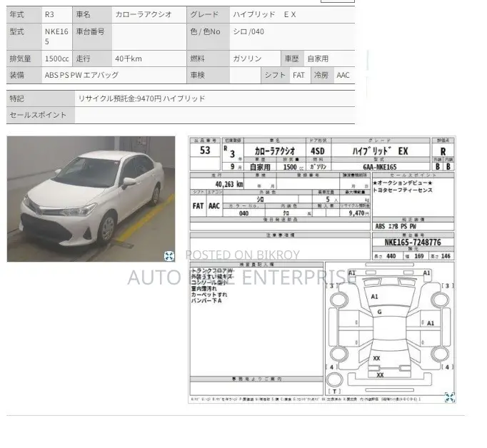The image size is (487, 448).
Task: Click the 1500cc displacement value
Action: [57, 58]
